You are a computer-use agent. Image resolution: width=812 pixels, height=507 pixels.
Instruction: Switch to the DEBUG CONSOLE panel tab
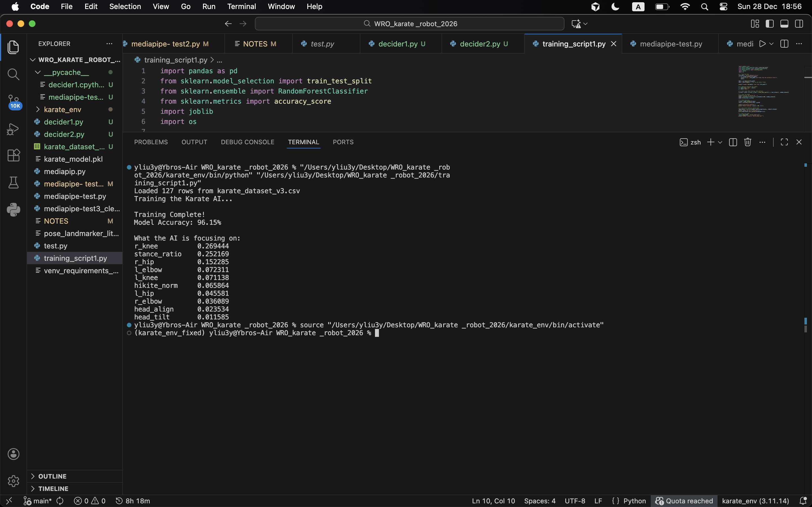(247, 142)
